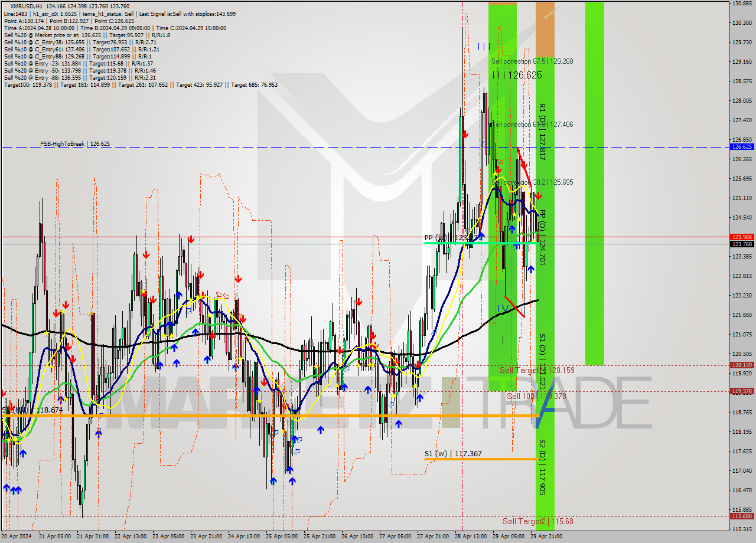Image resolution: width=756 pixels, height=543 pixels.
Task: Click the 'Target100: 119.378' targets line
Action: click(141, 84)
